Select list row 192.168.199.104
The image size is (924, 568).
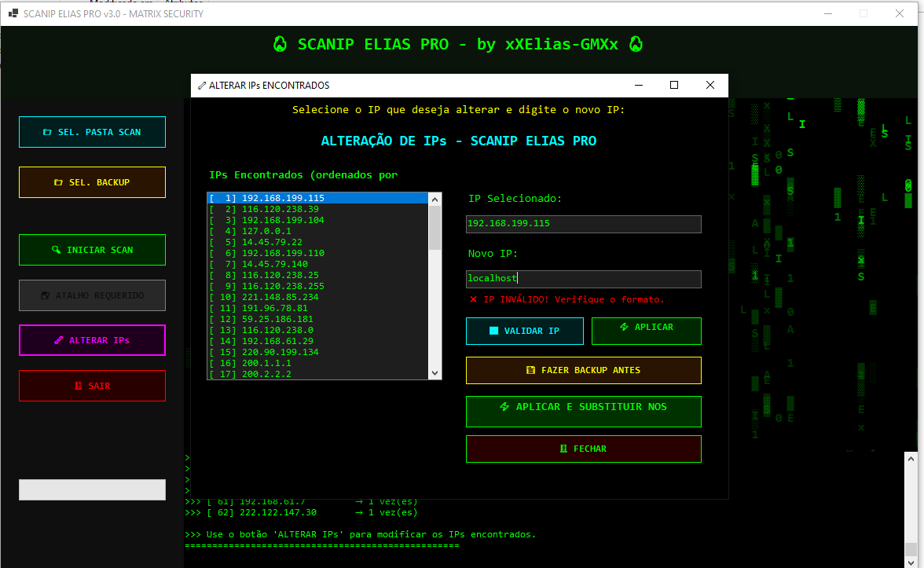click(317, 220)
